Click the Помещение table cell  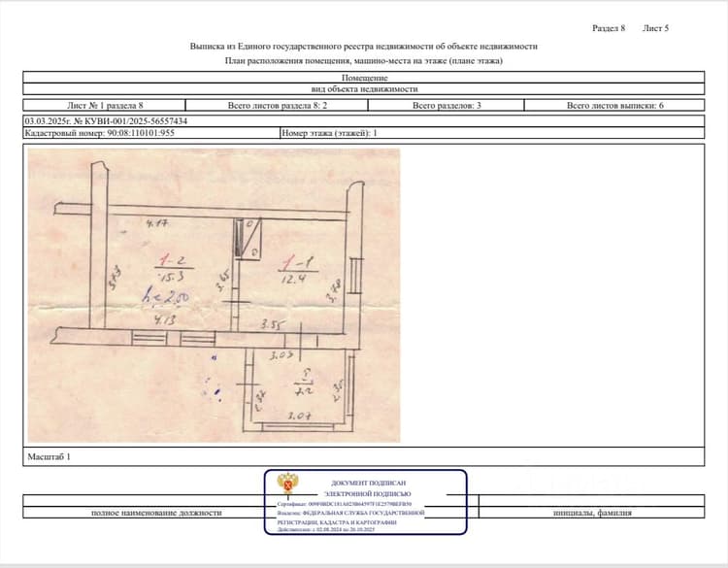click(x=364, y=78)
